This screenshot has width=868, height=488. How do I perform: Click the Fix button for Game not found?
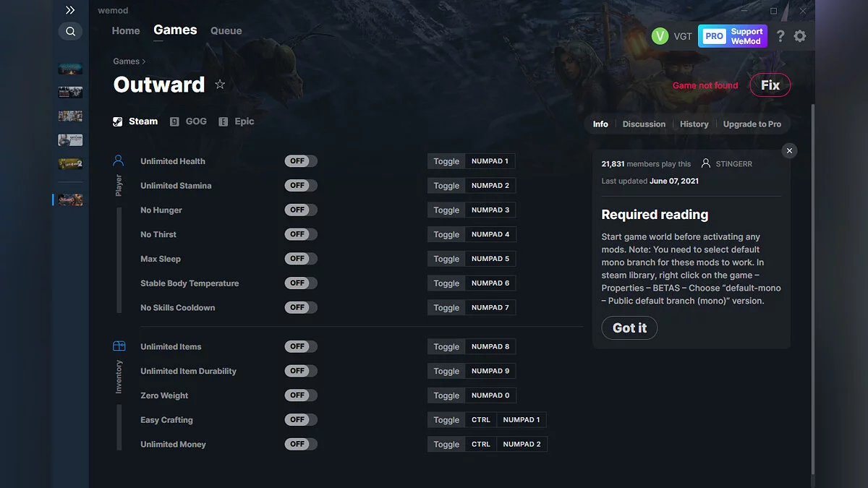(770, 85)
